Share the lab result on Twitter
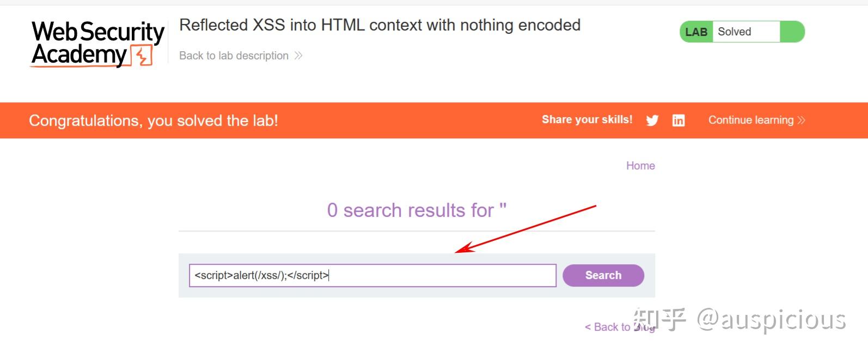The height and width of the screenshot is (358, 868). [652, 120]
